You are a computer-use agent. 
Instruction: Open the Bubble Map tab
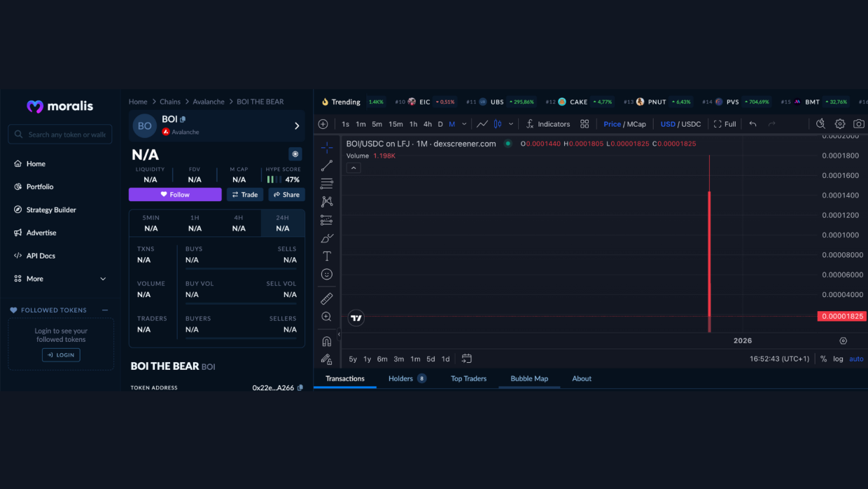tap(529, 378)
